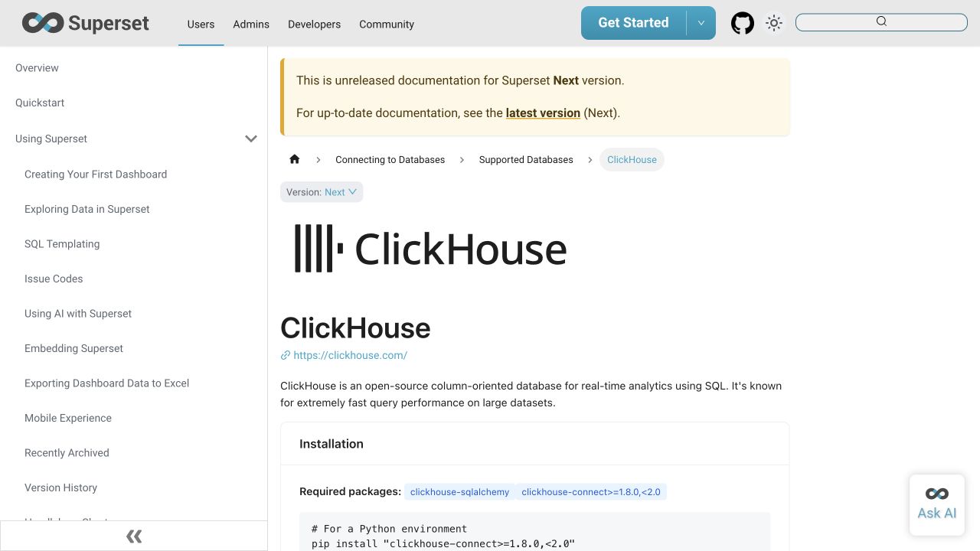The image size is (980, 551).
Task: Click the ClickHouse breadcrumb
Action: pyautogui.click(x=632, y=159)
